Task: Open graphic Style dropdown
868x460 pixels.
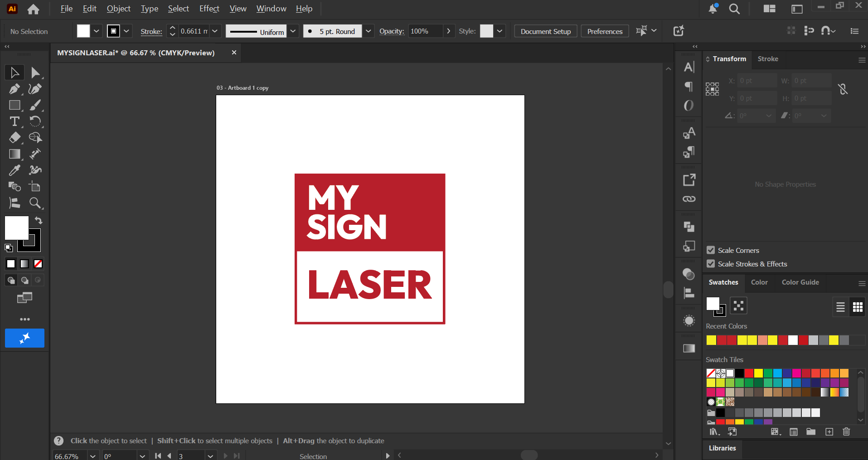Action: [499, 31]
